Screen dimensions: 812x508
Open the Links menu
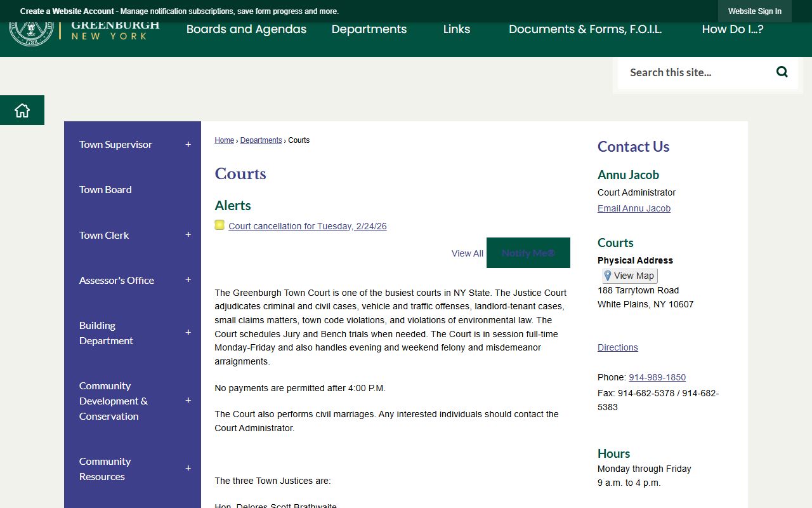click(457, 29)
